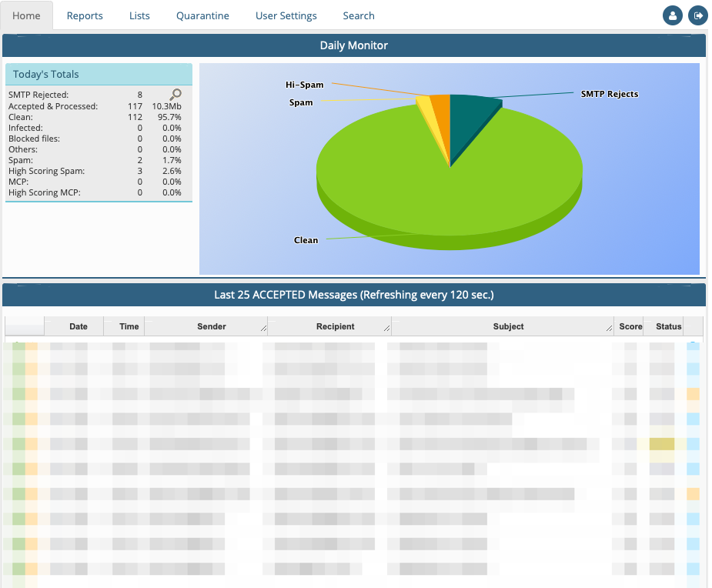Select the Search tab
712x588 pixels.
click(359, 15)
